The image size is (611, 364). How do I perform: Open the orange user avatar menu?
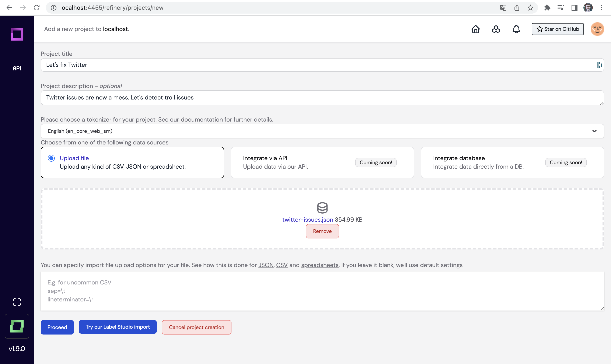pos(597,29)
